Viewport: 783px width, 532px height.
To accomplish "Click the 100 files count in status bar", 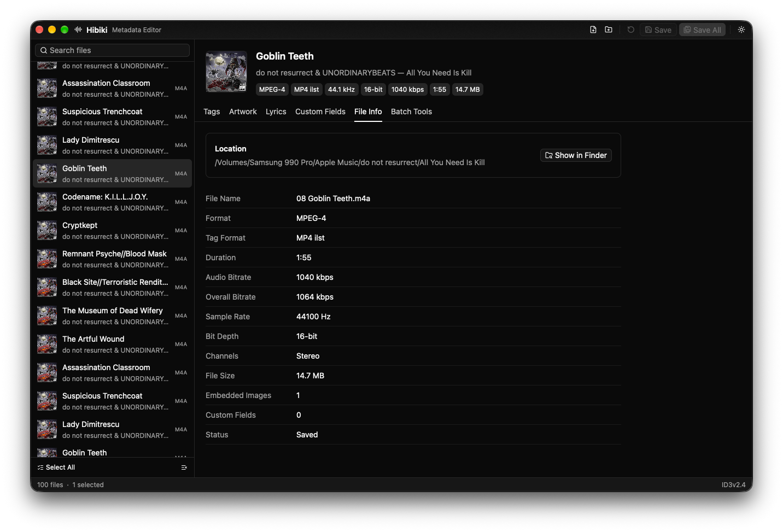I will tap(50, 485).
